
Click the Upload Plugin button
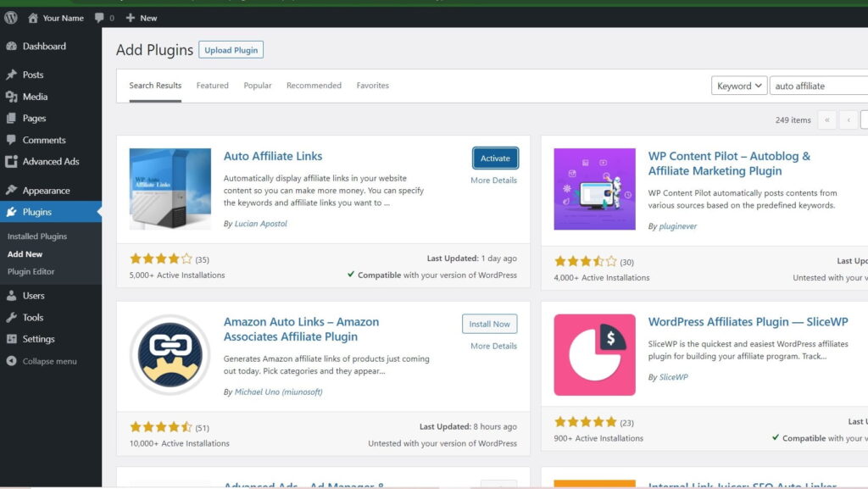(231, 50)
